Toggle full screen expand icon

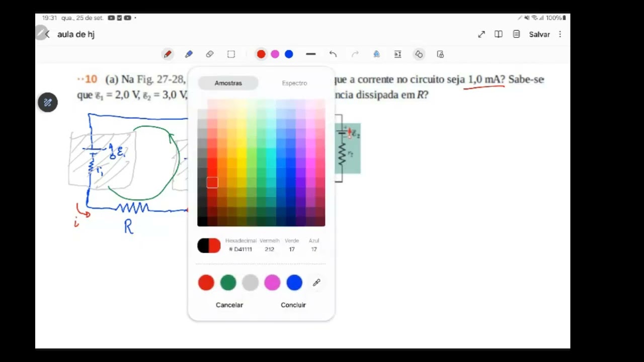(481, 34)
